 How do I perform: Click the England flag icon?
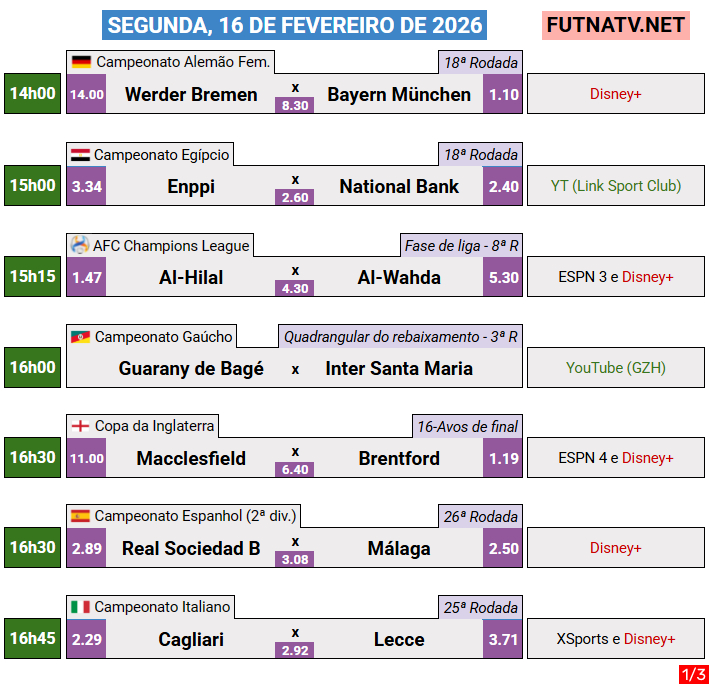80,426
